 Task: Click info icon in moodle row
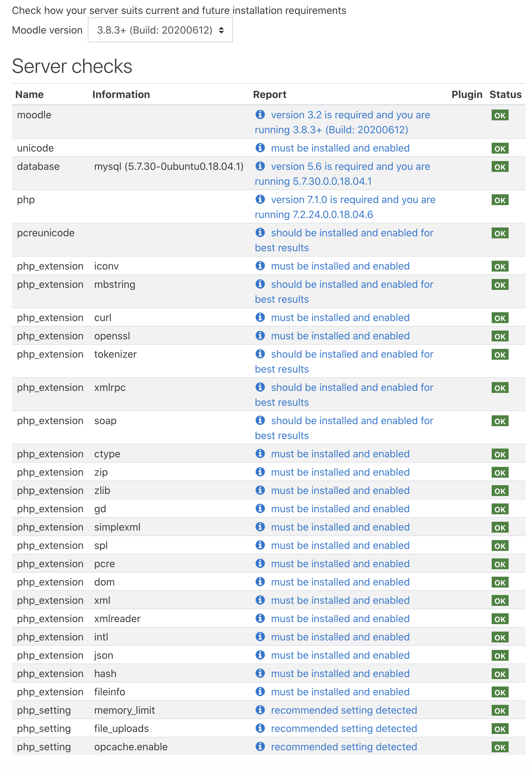coord(260,115)
